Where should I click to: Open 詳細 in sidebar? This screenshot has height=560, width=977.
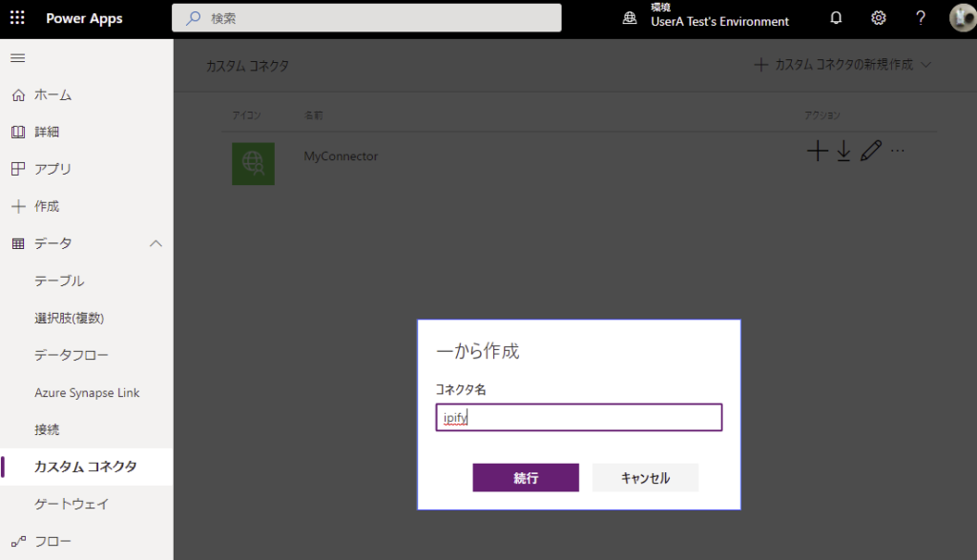pyautogui.click(x=47, y=132)
